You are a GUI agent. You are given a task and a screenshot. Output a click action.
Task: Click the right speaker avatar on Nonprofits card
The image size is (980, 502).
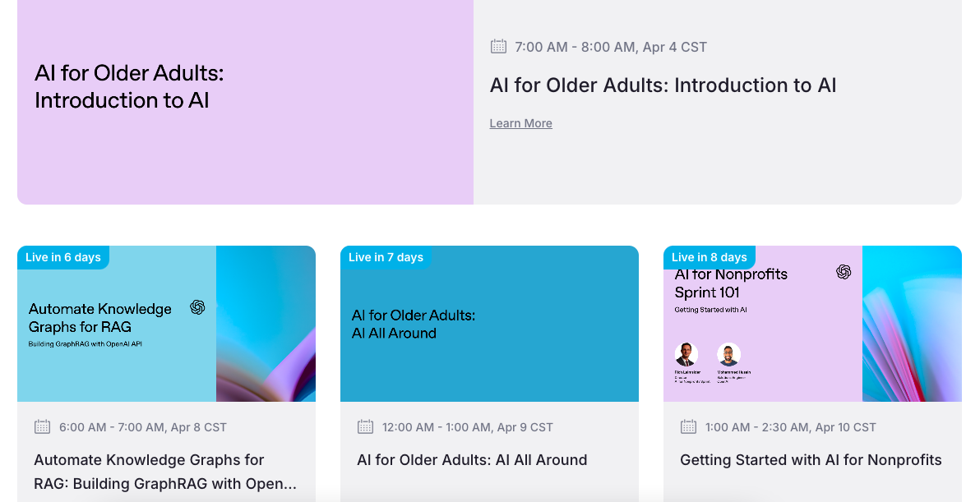(x=728, y=355)
